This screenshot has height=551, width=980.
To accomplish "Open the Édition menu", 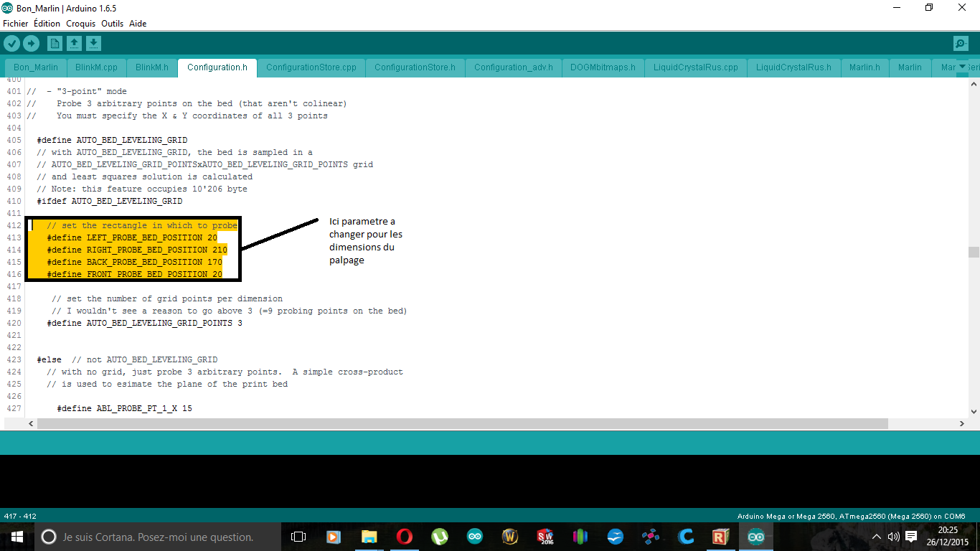I will coord(47,24).
